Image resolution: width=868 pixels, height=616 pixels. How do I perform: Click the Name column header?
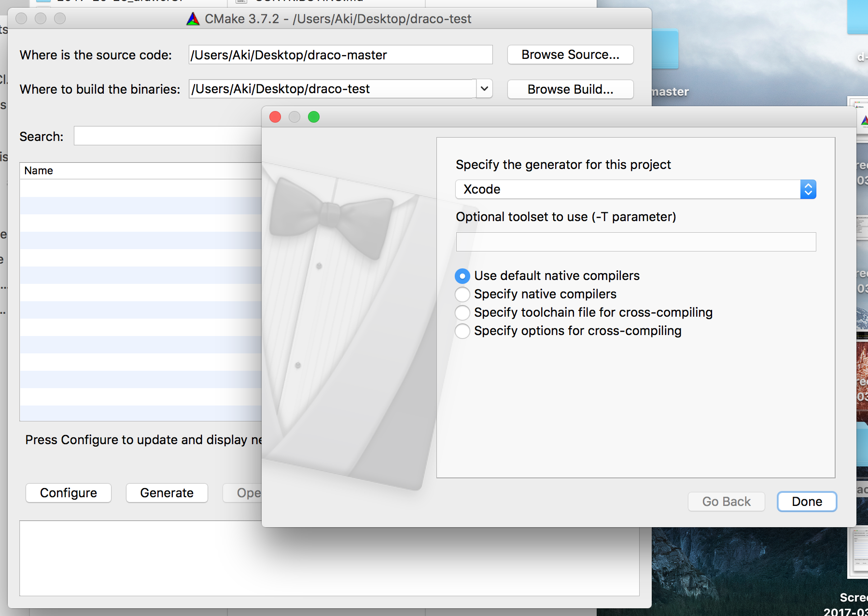pyautogui.click(x=39, y=170)
